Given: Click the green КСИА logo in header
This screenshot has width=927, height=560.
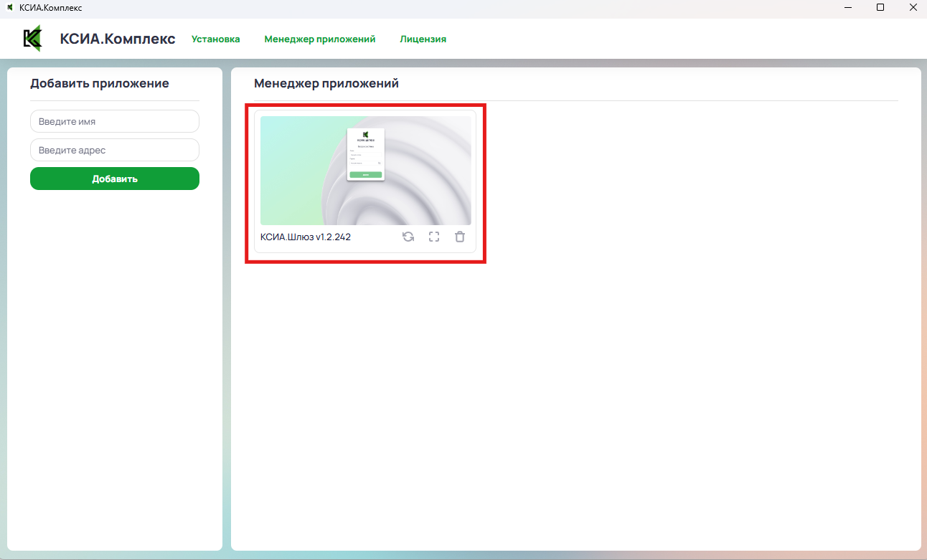Looking at the screenshot, I should 33,39.
